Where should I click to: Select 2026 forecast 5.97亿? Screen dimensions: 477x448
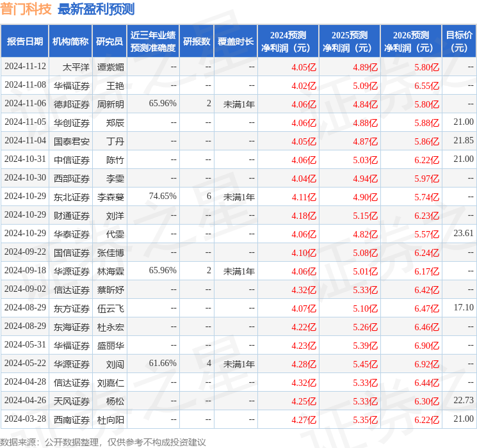[426, 179]
